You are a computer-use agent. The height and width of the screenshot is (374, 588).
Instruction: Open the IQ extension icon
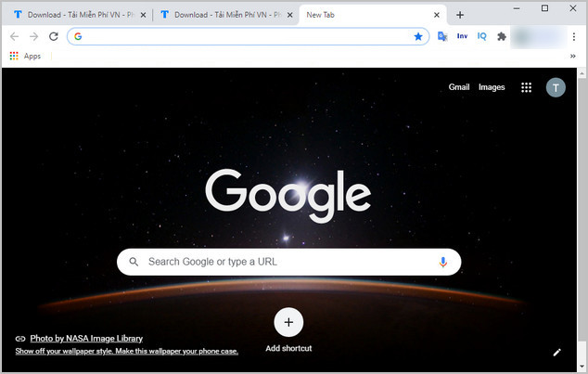point(482,36)
